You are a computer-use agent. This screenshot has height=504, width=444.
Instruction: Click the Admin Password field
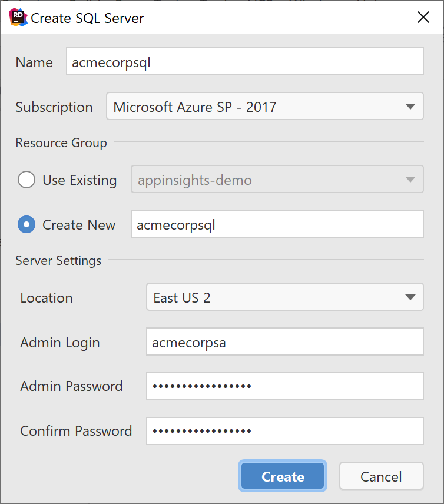285,386
